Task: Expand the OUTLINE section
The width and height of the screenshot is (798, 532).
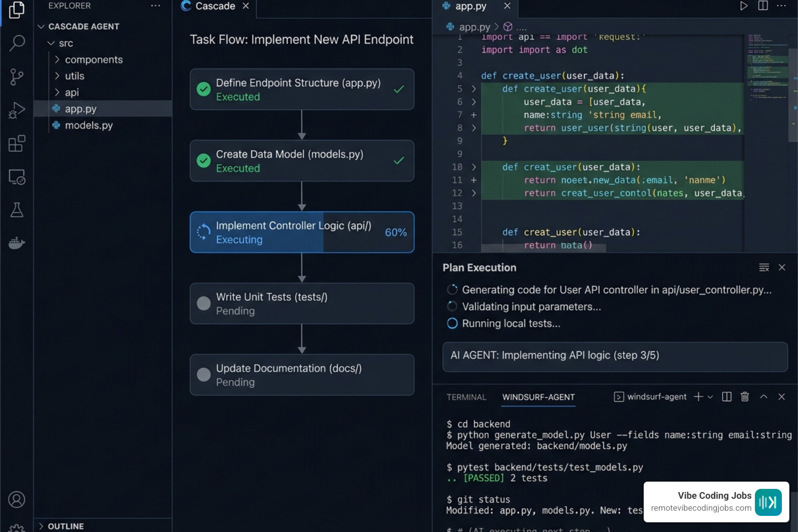Action: (41, 526)
